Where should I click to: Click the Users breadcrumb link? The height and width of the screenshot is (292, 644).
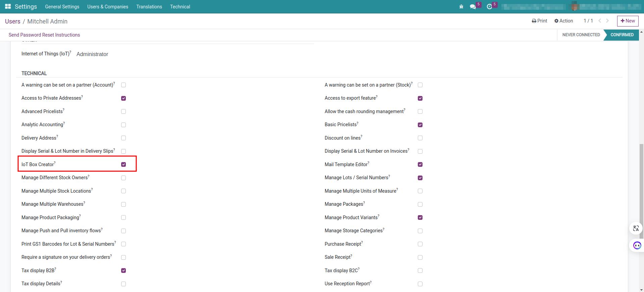click(x=13, y=21)
